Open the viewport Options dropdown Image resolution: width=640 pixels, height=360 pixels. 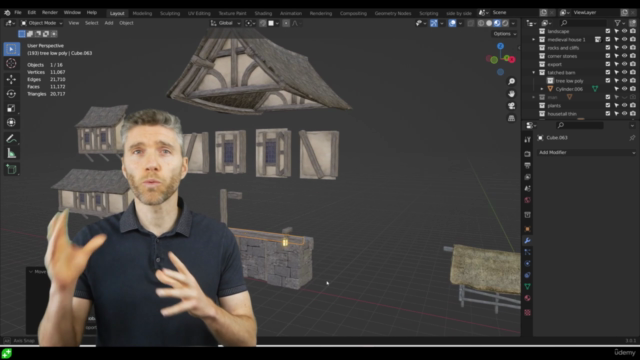[x=504, y=34]
